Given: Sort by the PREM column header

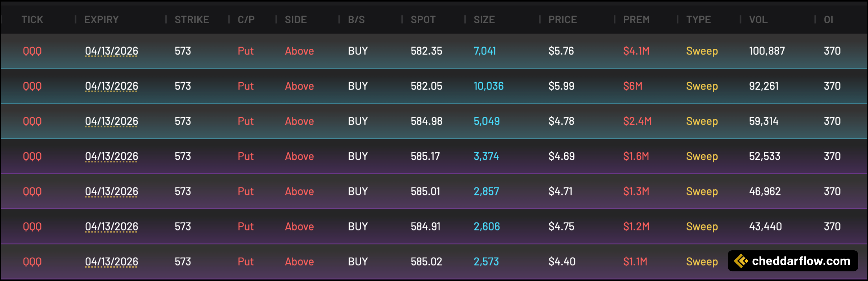Looking at the screenshot, I should coord(636,20).
